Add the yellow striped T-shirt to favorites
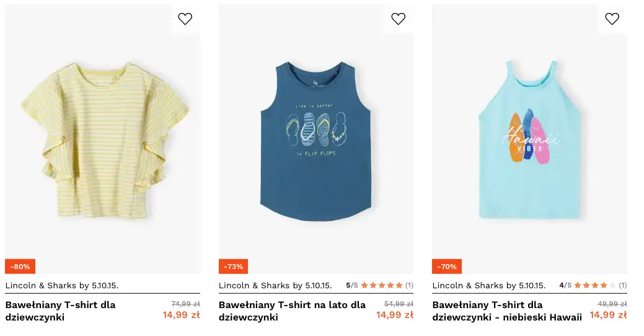The width and height of the screenshot is (644, 336). (x=185, y=19)
